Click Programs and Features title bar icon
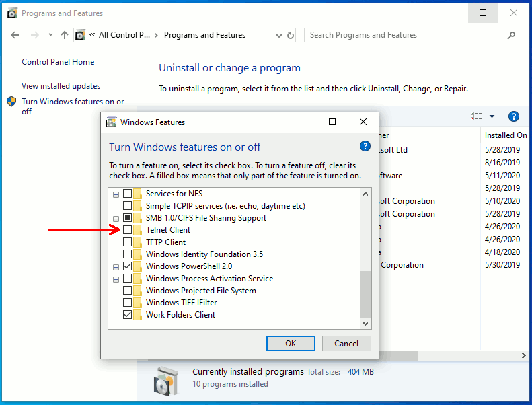This screenshot has height=405, width=532. pos(12,13)
